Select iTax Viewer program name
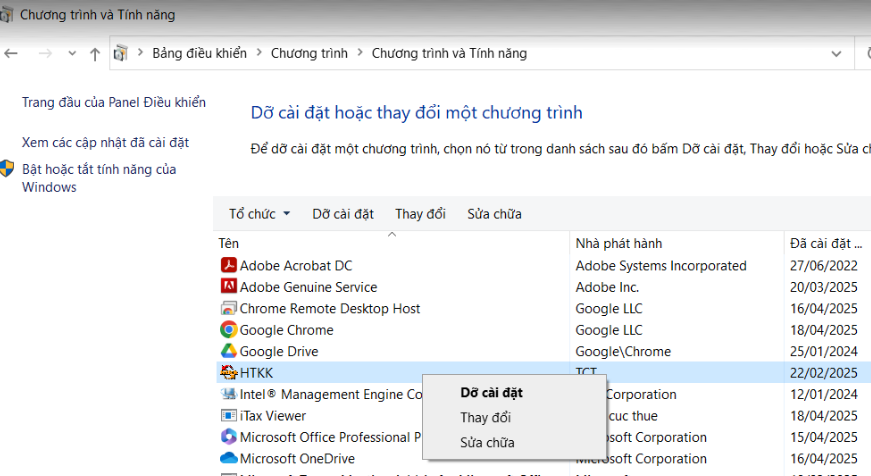The height and width of the screenshot is (476, 871). [x=273, y=415]
